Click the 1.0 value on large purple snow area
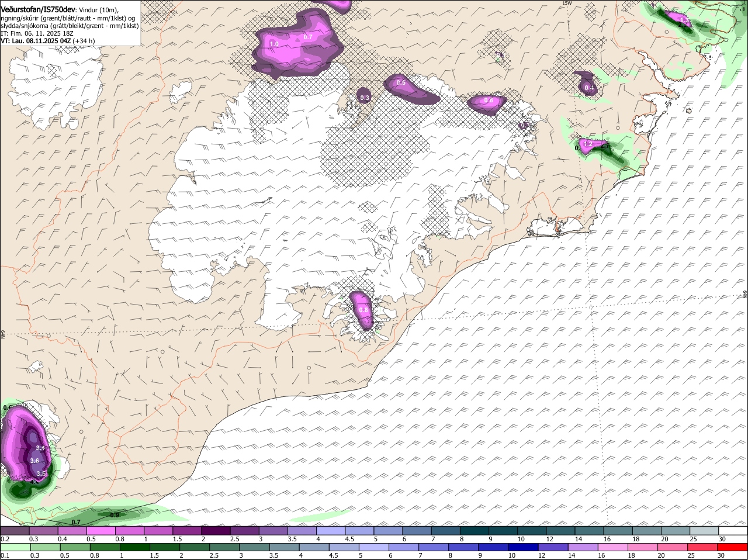This screenshot has width=748, height=560. coord(274,44)
